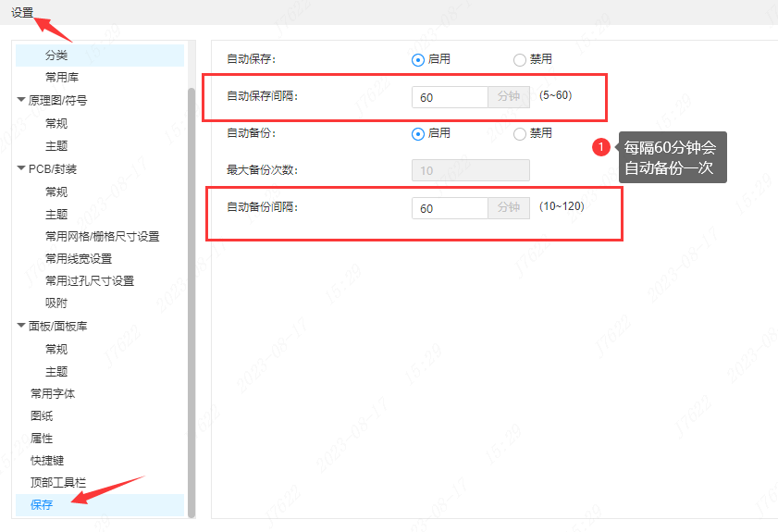
Task: Open 常规 under PCB/封装
Action: tap(56, 192)
